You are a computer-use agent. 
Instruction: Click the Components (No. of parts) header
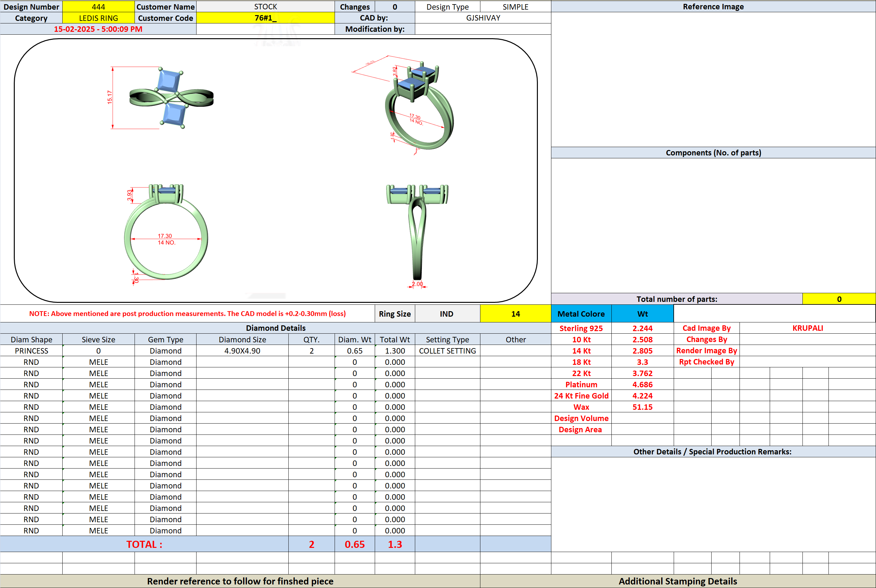click(713, 153)
